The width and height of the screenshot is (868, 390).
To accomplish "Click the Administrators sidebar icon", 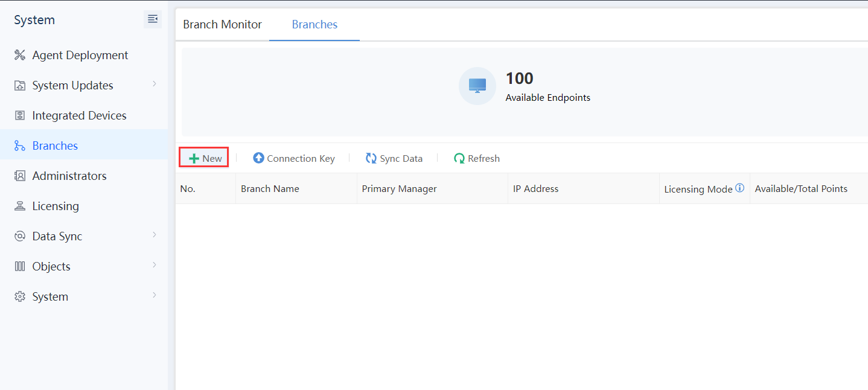I will [x=20, y=176].
